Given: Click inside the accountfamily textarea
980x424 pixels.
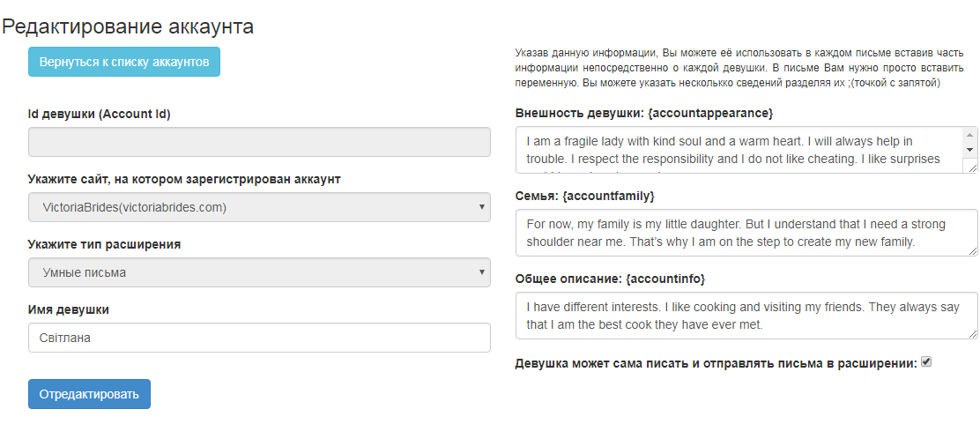Looking at the screenshot, I should [746, 233].
